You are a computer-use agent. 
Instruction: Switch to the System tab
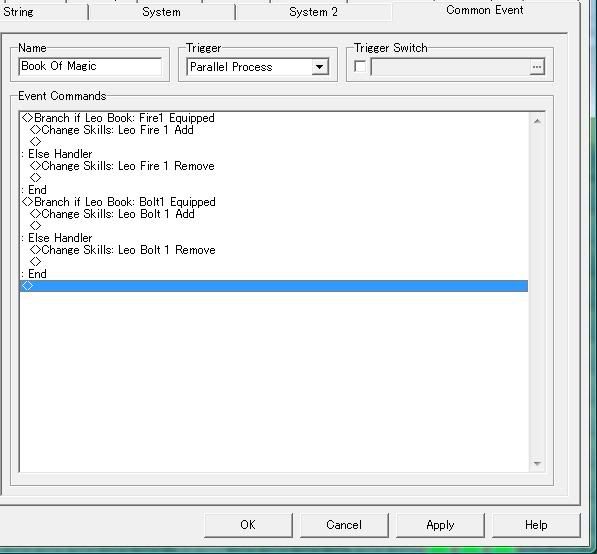[x=161, y=12]
